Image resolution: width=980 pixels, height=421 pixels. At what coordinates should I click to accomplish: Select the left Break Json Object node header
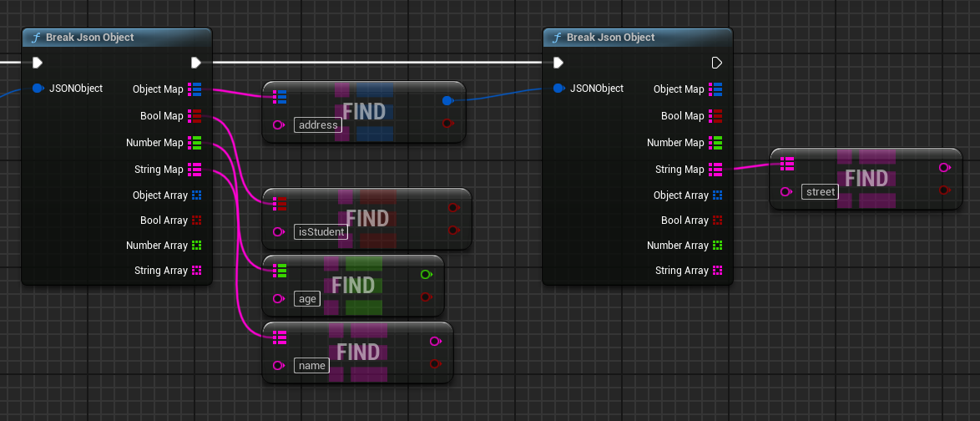click(89, 38)
